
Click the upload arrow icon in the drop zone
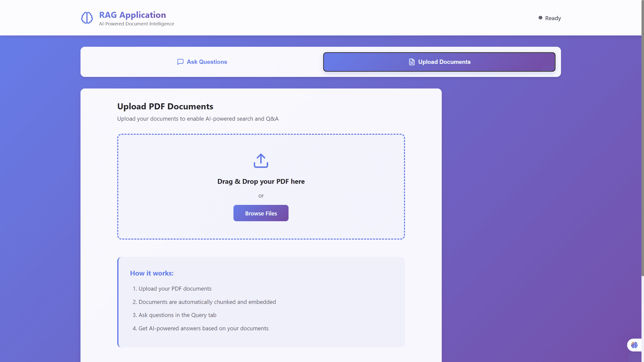[x=261, y=160]
